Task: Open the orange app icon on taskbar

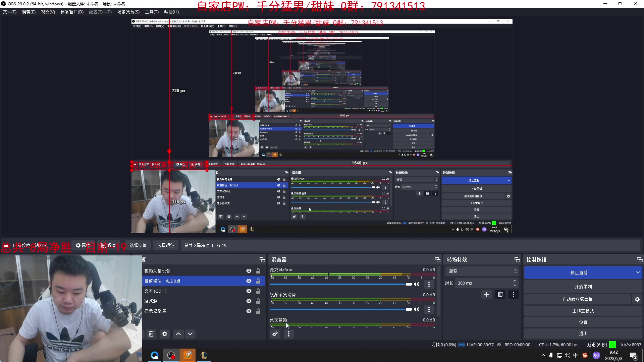Action: (187, 355)
